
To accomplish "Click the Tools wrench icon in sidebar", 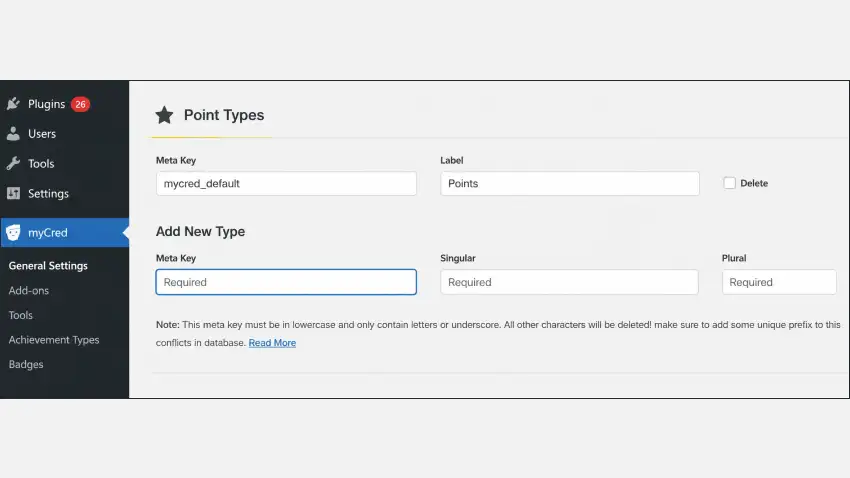I will point(14,163).
